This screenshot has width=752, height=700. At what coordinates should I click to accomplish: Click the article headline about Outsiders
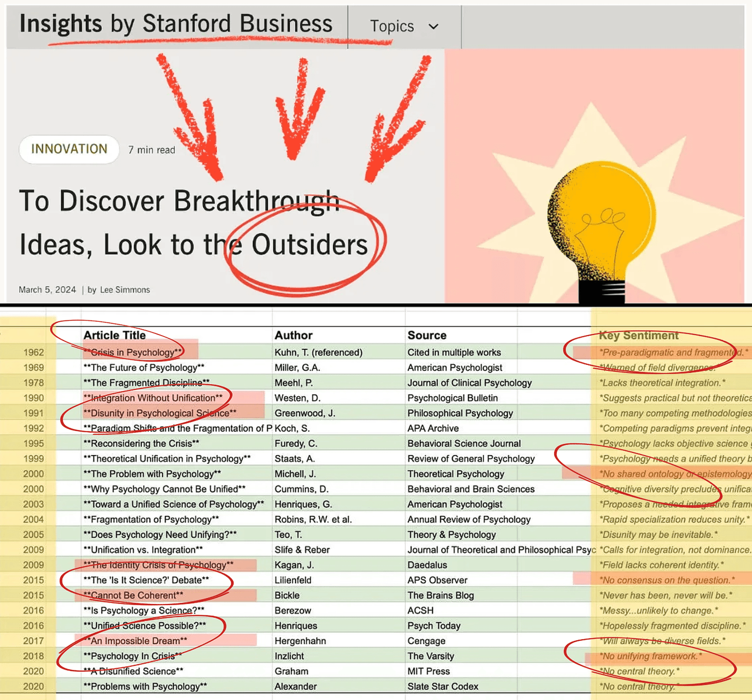(193, 223)
